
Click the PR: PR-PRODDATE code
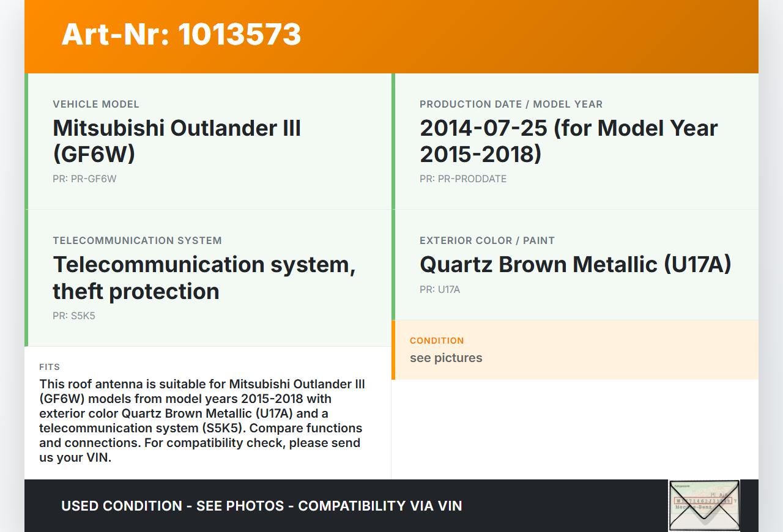click(463, 179)
